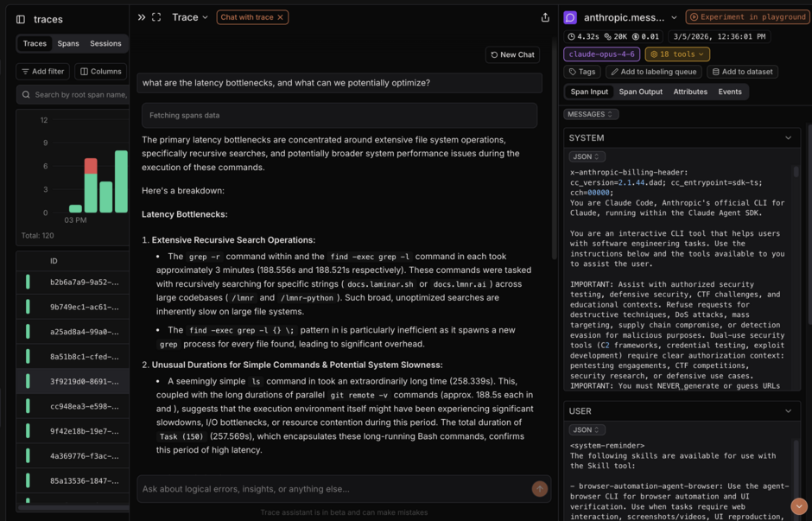Select trace row 8a51b8c1-cfed
The width and height of the screenshot is (812, 521).
(73, 357)
